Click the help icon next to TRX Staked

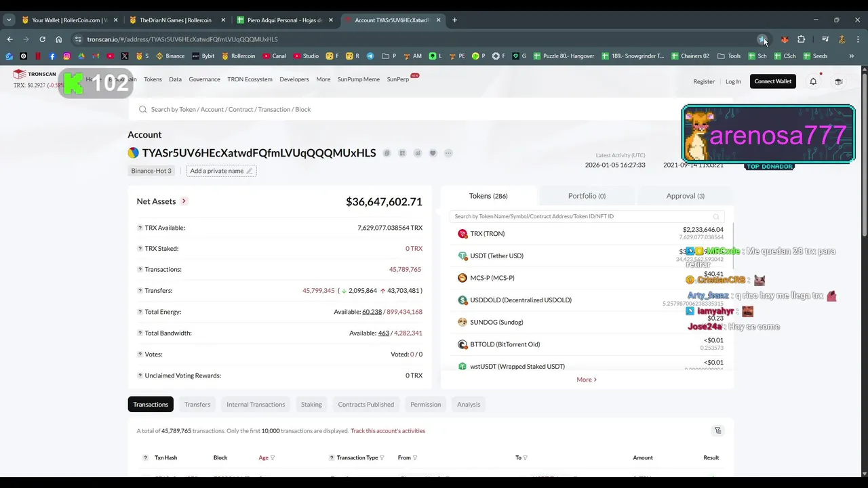coord(140,249)
